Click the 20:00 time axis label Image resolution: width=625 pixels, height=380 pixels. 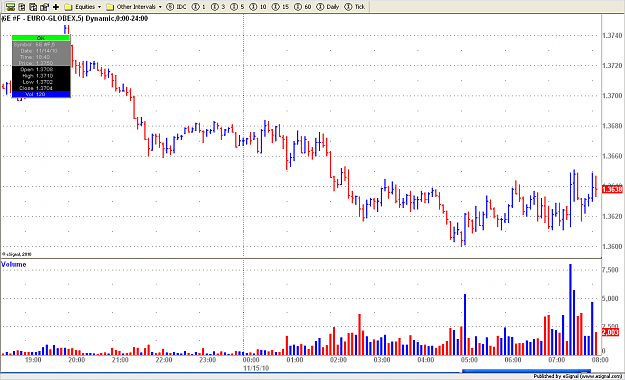tap(77, 360)
